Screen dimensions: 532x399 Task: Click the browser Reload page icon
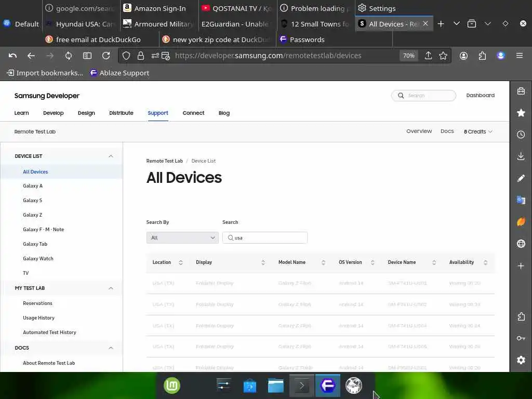tap(106, 56)
